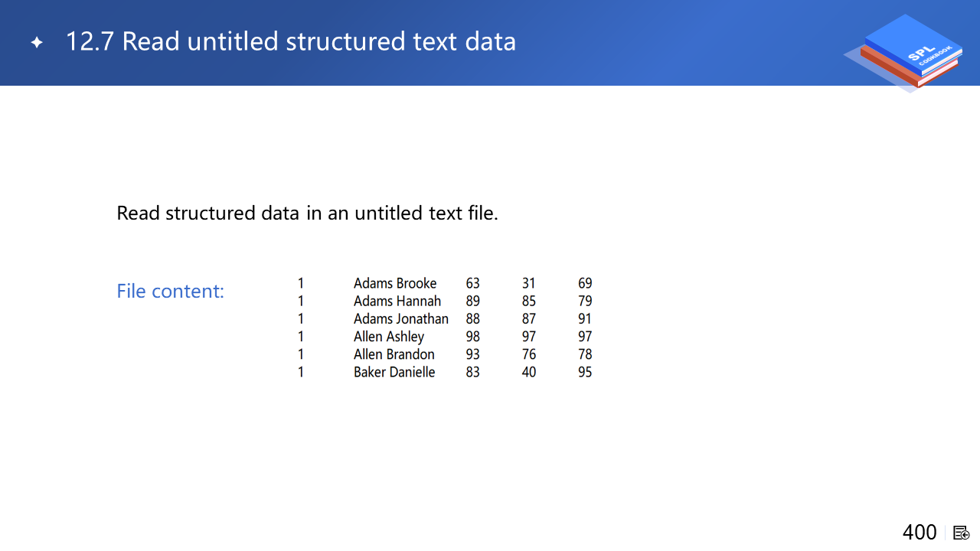Select the name 'Adams Hannah'
The width and height of the screenshot is (980, 551).
pyautogui.click(x=397, y=301)
